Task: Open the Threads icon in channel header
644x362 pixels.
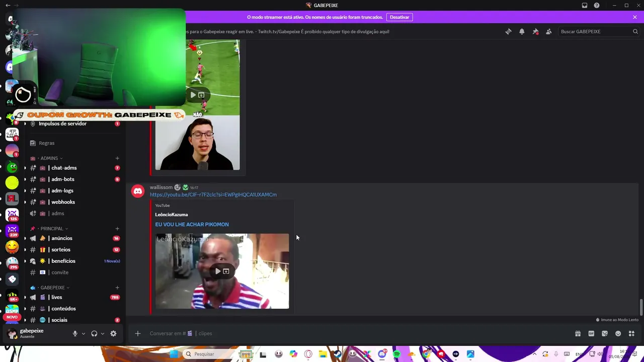Action: point(508,32)
